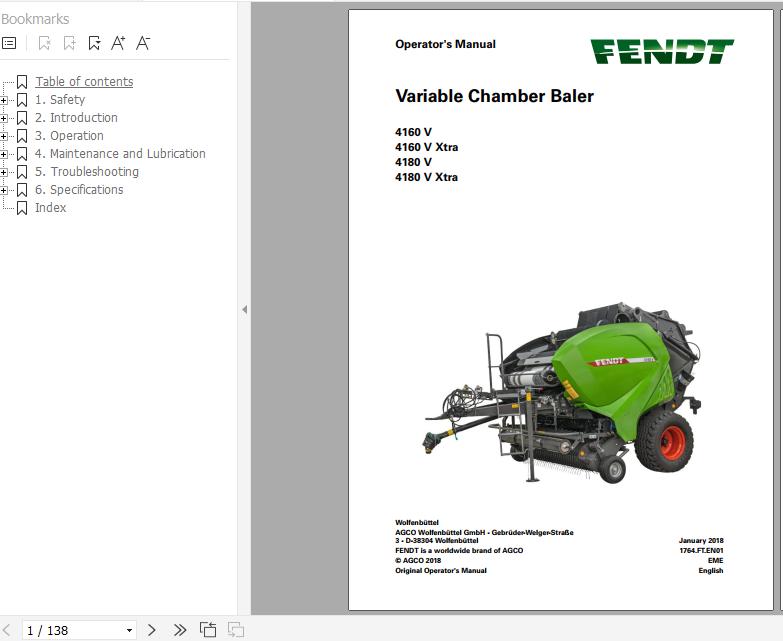Image resolution: width=783 pixels, height=641 pixels.
Task: Click the 4180 V Xtra model text
Action: point(426,177)
